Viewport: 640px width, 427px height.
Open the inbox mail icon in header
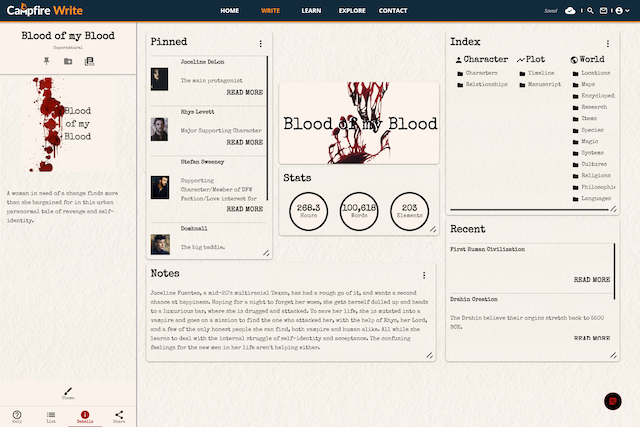pyautogui.click(x=603, y=11)
